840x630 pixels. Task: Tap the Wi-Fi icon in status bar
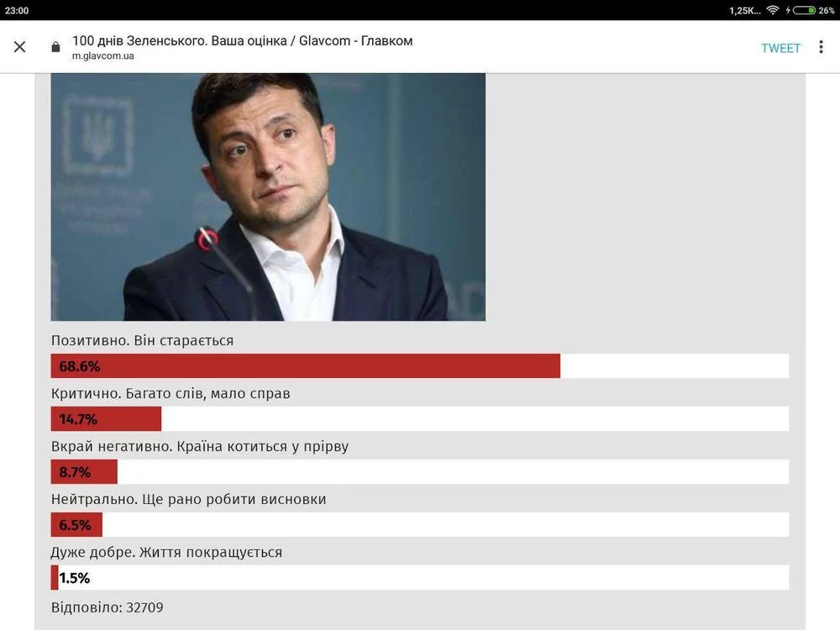[773, 10]
